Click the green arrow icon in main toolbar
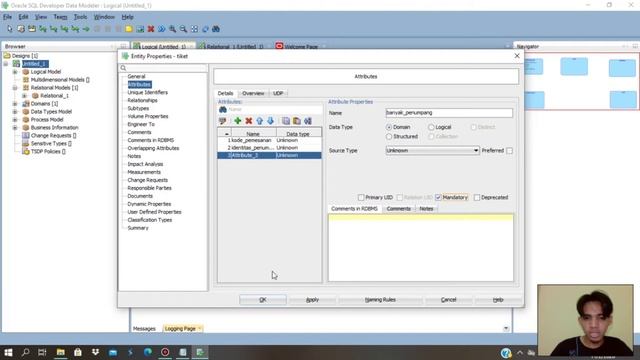This screenshot has width=640, height=360. pos(86,29)
